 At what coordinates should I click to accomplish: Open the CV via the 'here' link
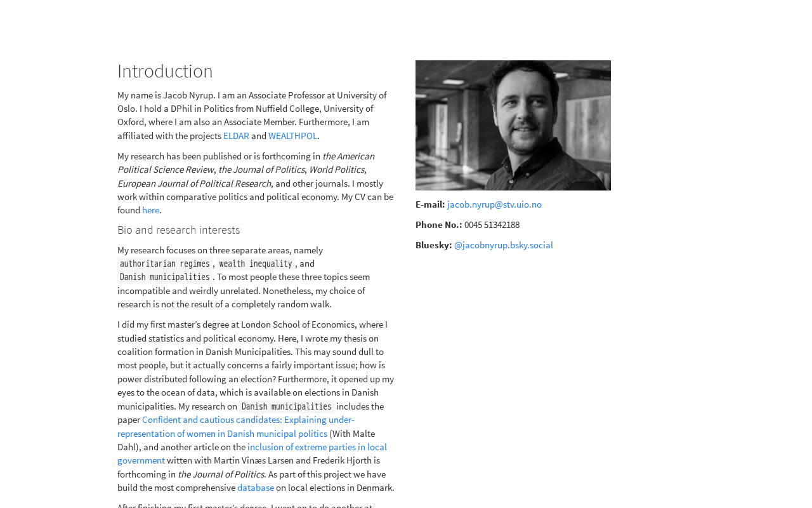[x=150, y=210]
